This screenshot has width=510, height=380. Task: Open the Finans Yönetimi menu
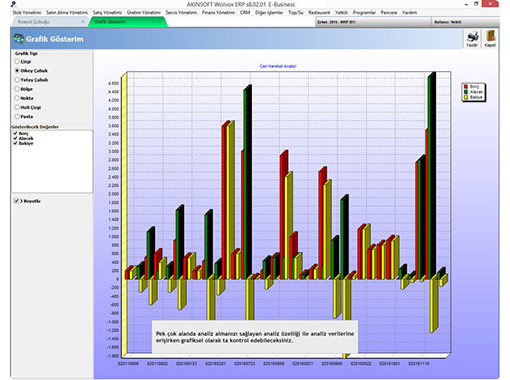coord(218,13)
